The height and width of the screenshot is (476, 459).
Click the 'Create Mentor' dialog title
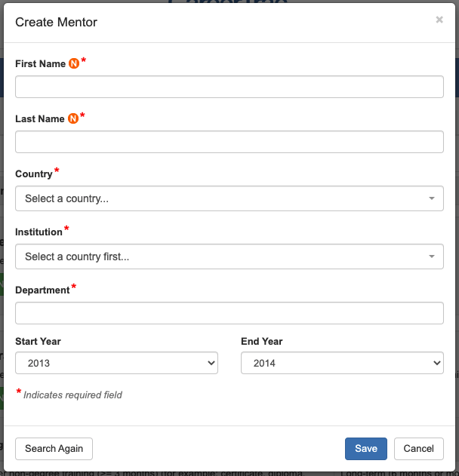56,22
